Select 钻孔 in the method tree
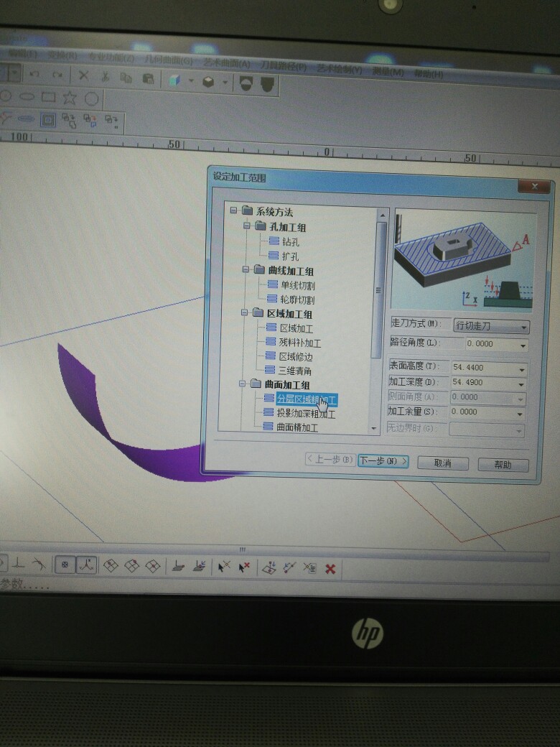 (x=291, y=242)
